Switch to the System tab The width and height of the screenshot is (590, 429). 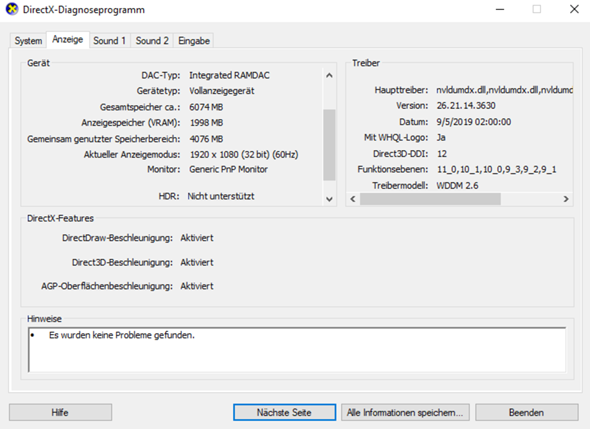(x=28, y=41)
